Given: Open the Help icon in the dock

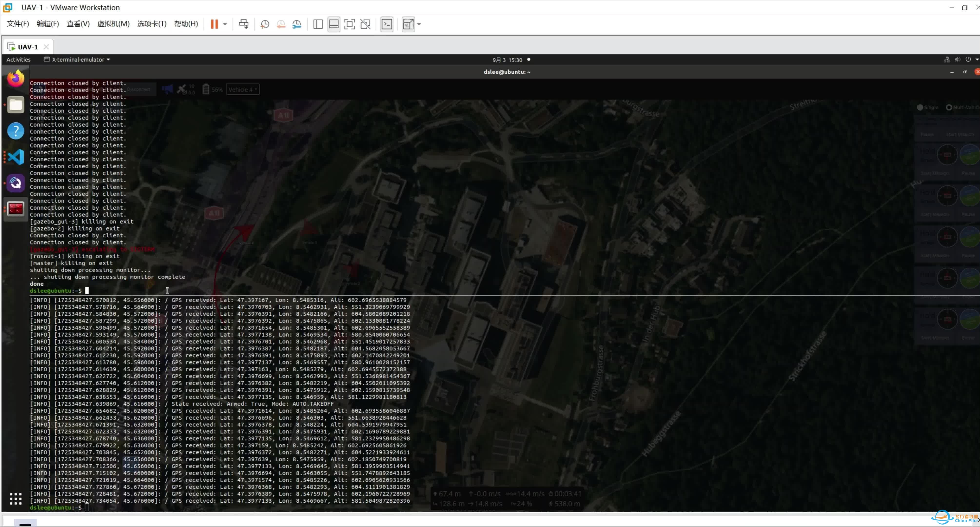Looking at the screenshot, I should pos(16,131).
